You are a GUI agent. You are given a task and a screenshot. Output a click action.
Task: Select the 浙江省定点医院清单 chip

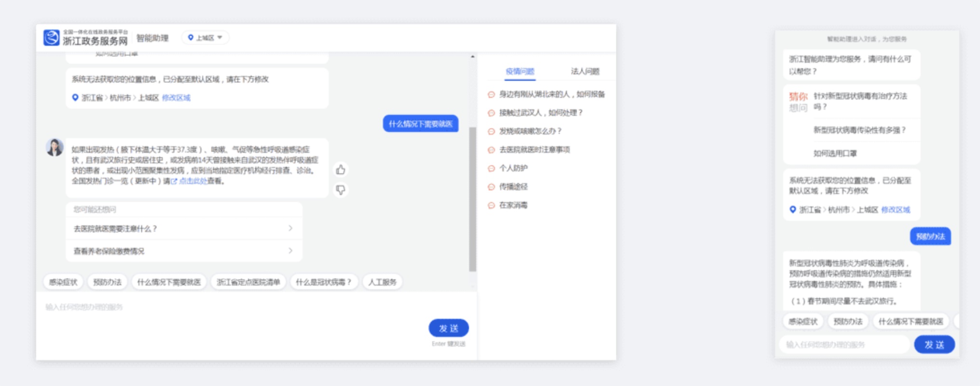tap(248, 282)
